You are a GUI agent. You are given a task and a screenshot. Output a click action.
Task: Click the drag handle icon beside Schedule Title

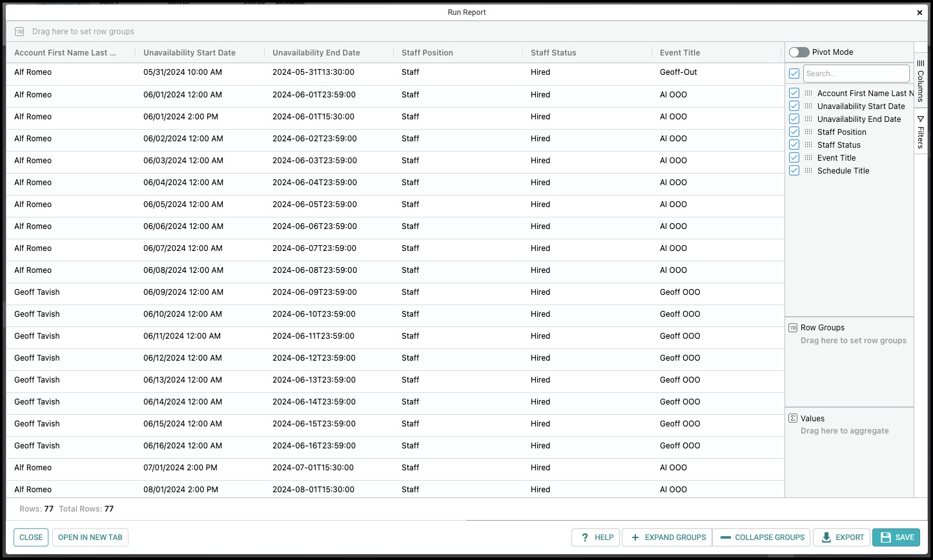[x=808, y=170]
